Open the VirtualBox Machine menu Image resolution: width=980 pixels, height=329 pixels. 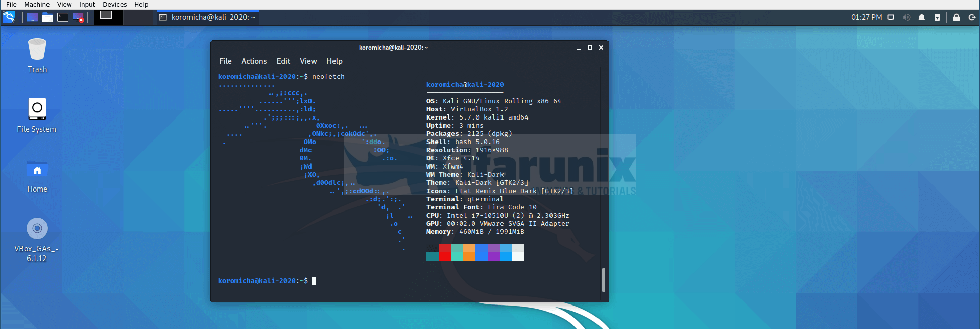[37, 4]
